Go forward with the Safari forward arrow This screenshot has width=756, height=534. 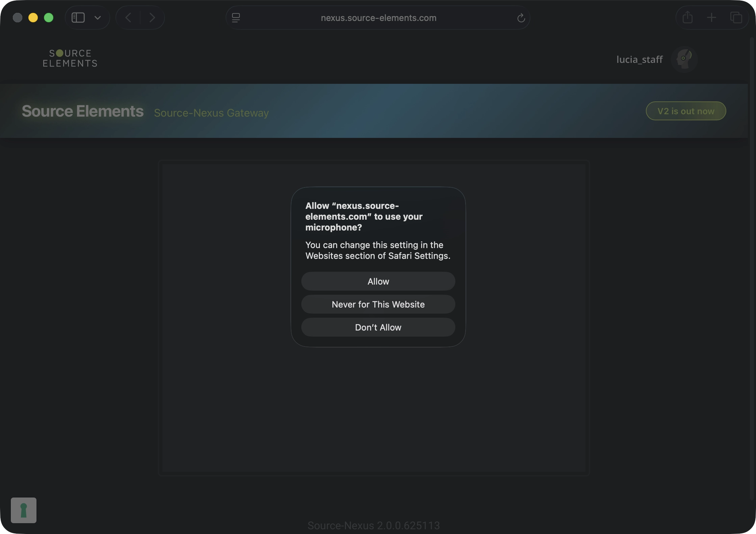(x=152, y=18)
